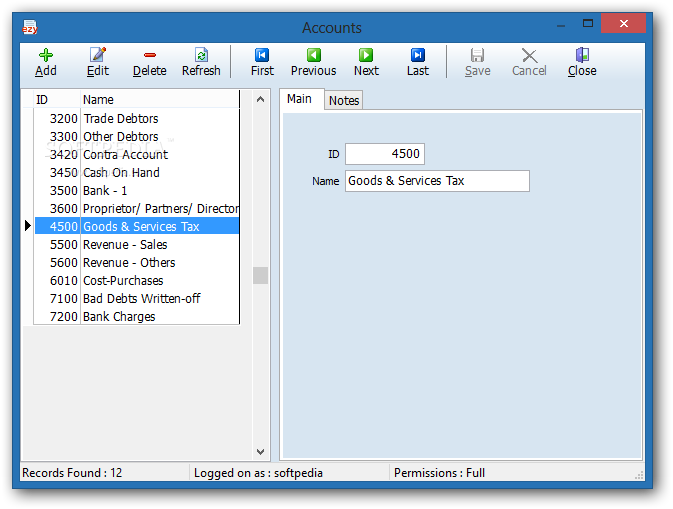Select the Cash On Hand row
This screenshot has width=673, height=509.
click(136, 173)
